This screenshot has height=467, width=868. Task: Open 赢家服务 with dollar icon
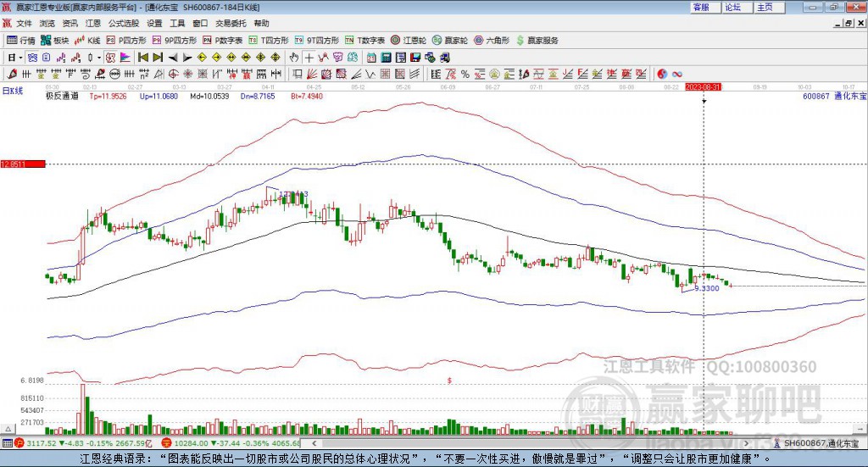click(537, 41)
